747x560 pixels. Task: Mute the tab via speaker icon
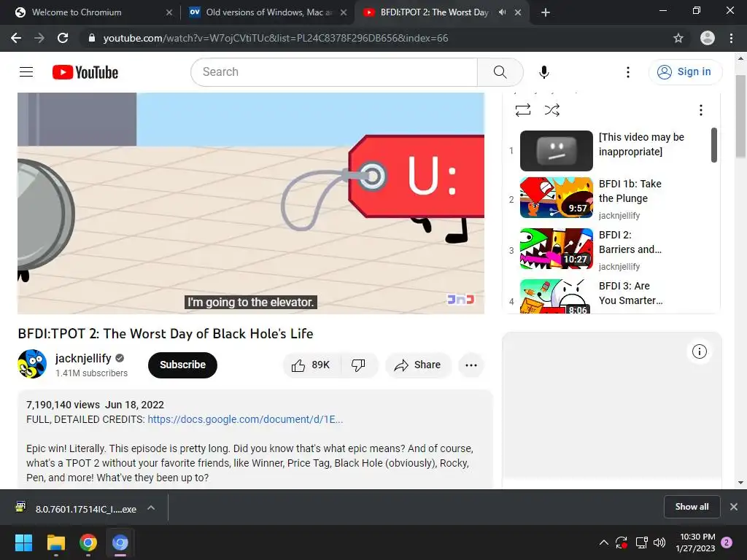pos(502,12)
